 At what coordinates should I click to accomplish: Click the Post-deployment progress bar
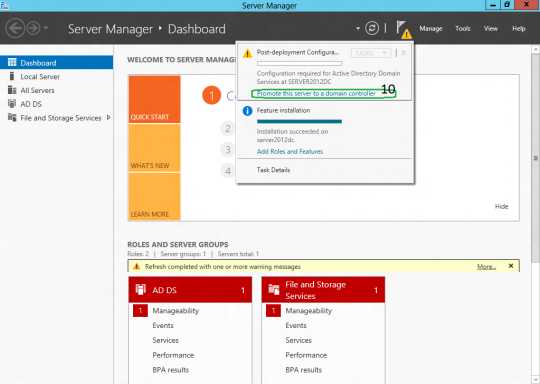tap(299, 63)
